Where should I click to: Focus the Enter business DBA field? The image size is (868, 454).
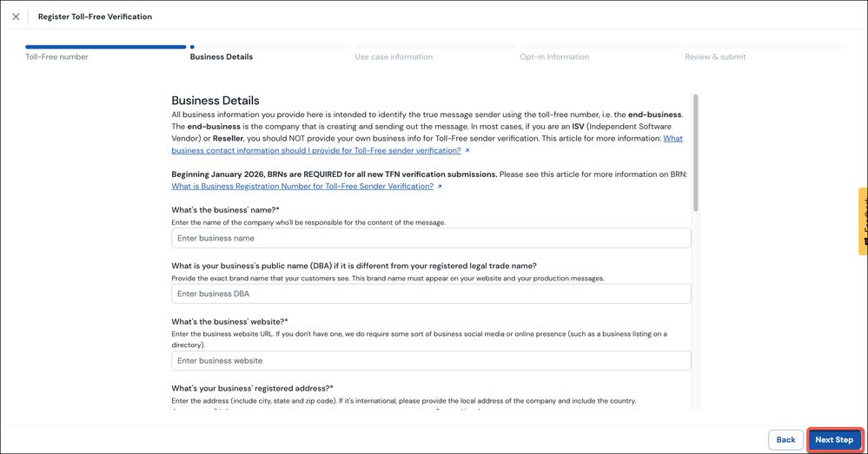(x=431, y=293)
